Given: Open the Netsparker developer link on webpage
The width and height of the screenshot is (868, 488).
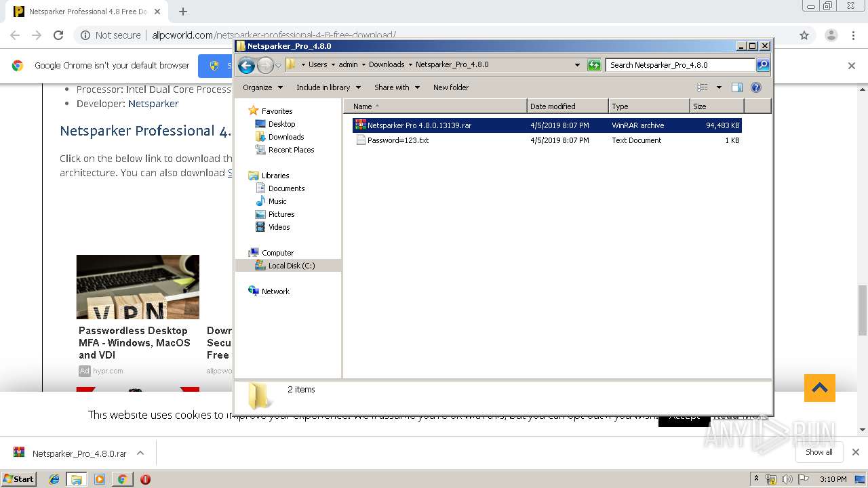Looking at the screenshot, I should point(153,104).
